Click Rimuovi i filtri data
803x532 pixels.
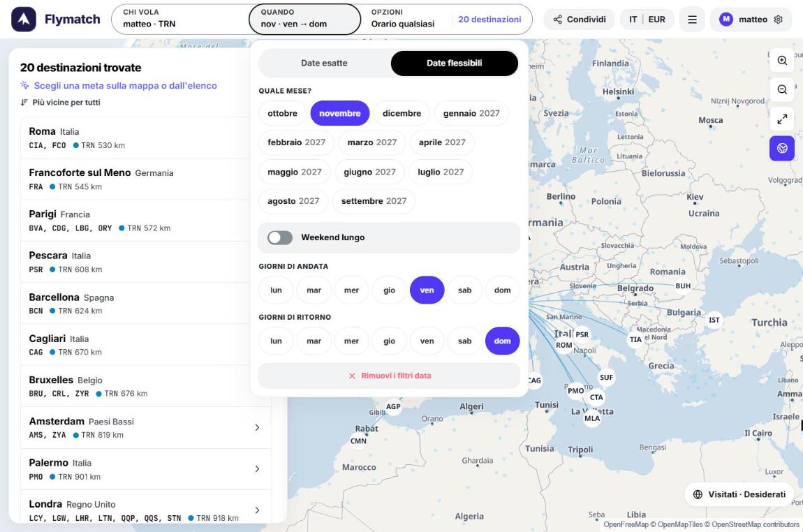(389, 376)
